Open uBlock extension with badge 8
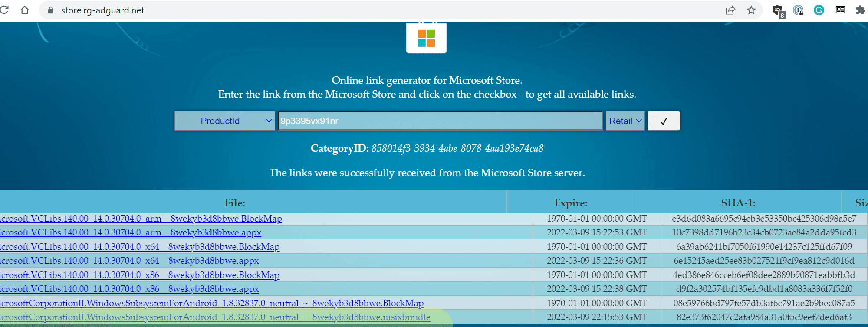868x327 pixels. click(x=778, y=11)
